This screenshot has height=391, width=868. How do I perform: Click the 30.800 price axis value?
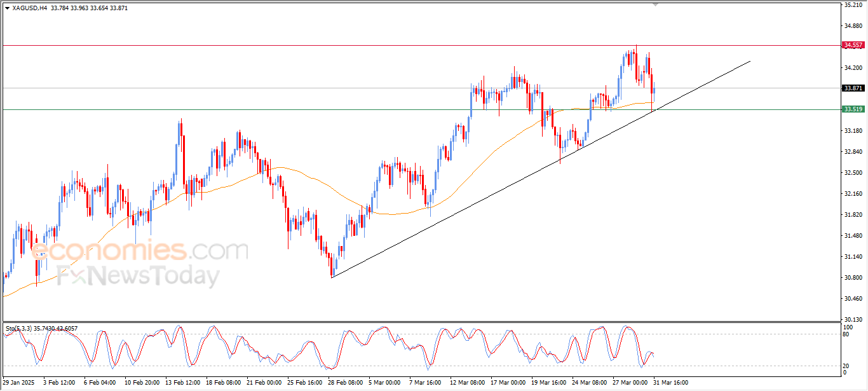click(853, 278)
